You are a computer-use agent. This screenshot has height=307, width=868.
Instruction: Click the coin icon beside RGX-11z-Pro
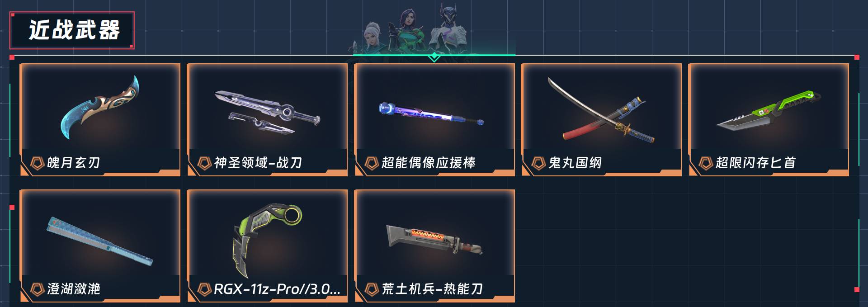[204, 289]
